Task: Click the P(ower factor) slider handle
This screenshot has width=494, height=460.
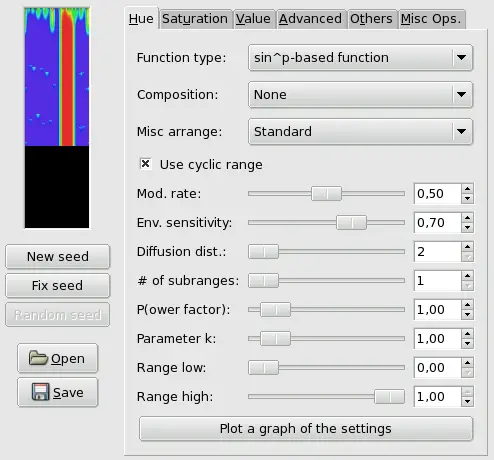Action: tap(275, 310)
